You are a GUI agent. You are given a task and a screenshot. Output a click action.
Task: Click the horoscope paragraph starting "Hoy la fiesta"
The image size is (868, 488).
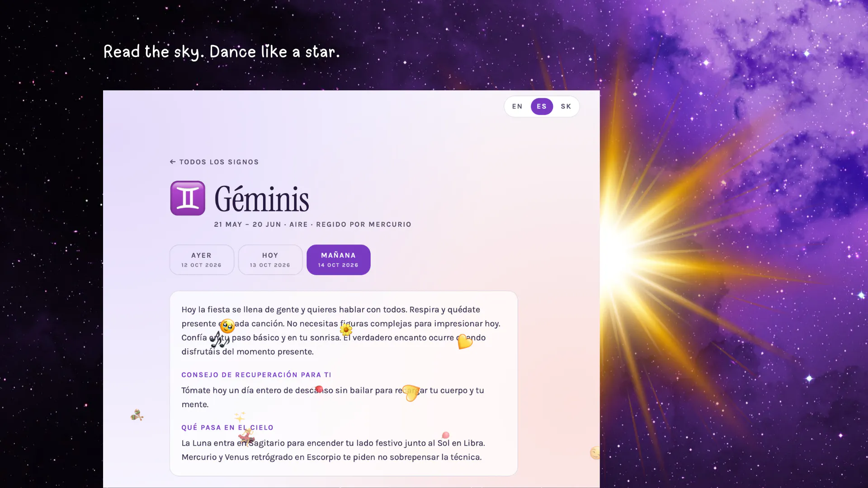(x=341, y=331)
